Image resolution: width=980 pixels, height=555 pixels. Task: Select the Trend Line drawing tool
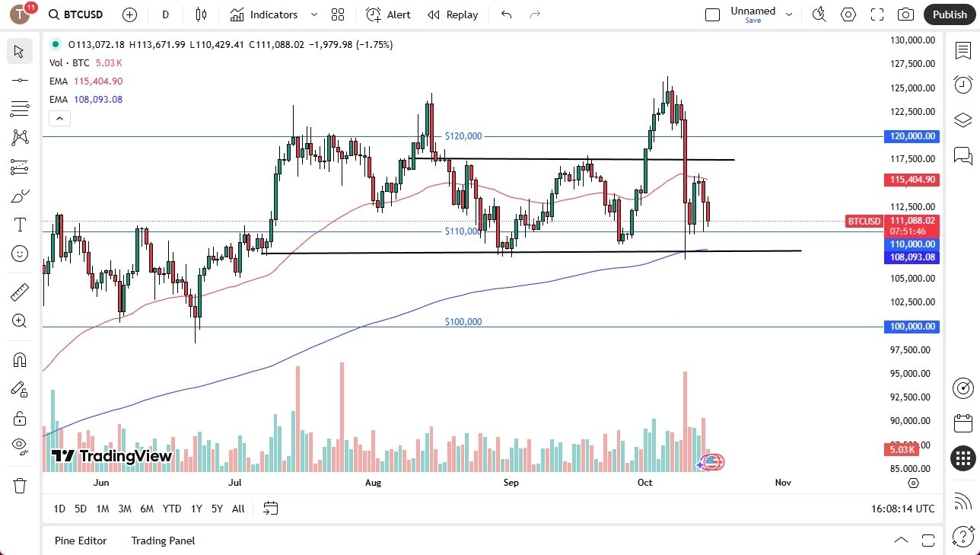(x=20, y=80)
